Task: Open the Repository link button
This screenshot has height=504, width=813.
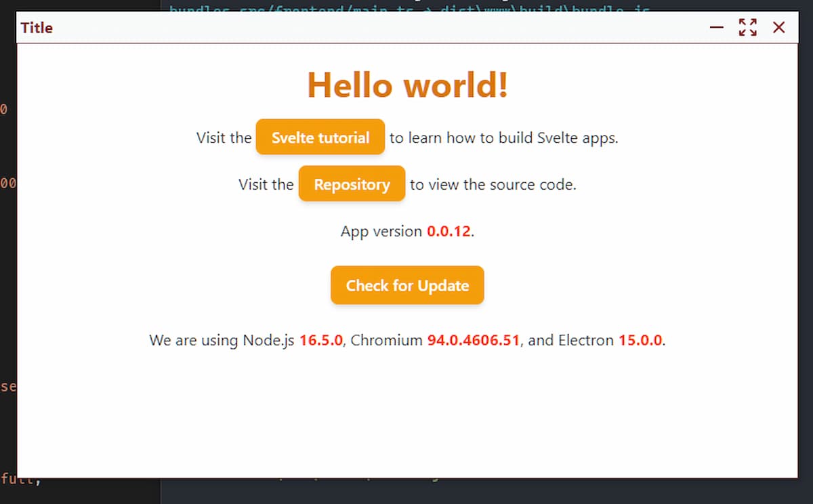Action: pos(352,184)
